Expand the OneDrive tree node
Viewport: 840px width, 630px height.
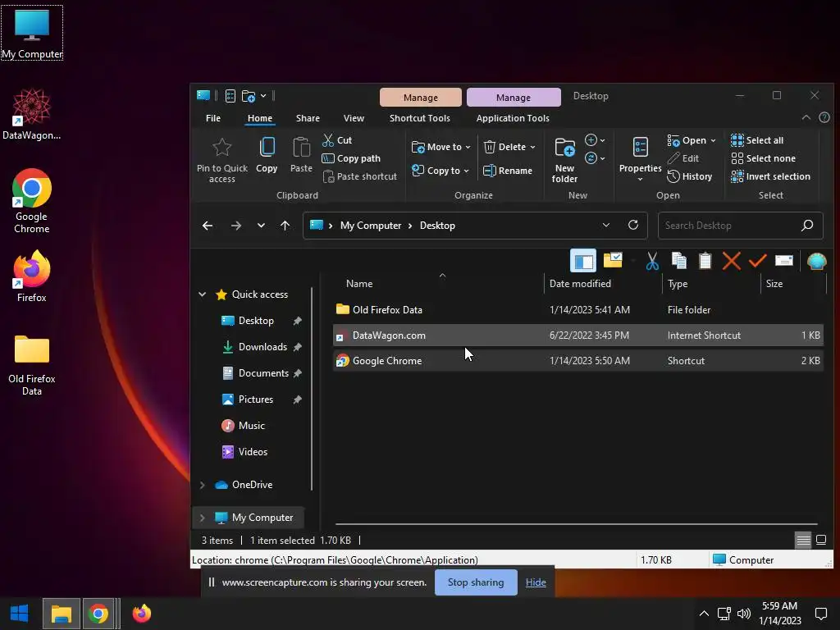pos(203,485)
